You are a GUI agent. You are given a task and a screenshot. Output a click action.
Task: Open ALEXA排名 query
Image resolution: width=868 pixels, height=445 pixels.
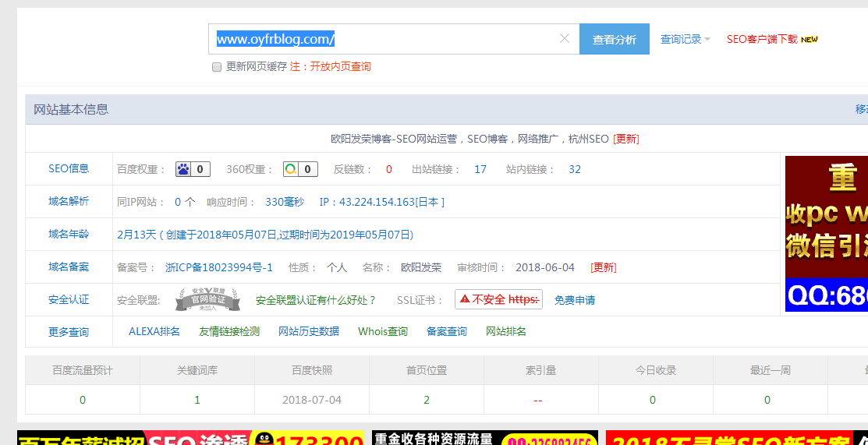[x=154, y=331]
